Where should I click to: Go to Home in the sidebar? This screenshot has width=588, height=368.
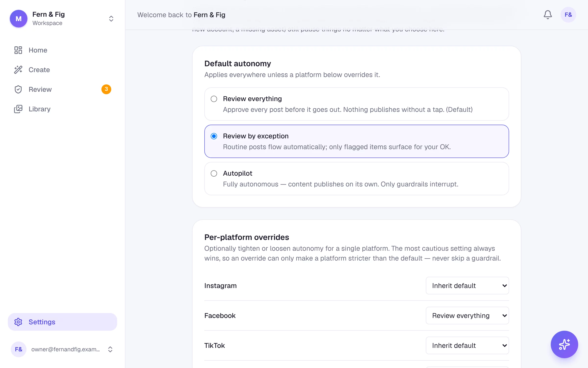coord(62,50)
